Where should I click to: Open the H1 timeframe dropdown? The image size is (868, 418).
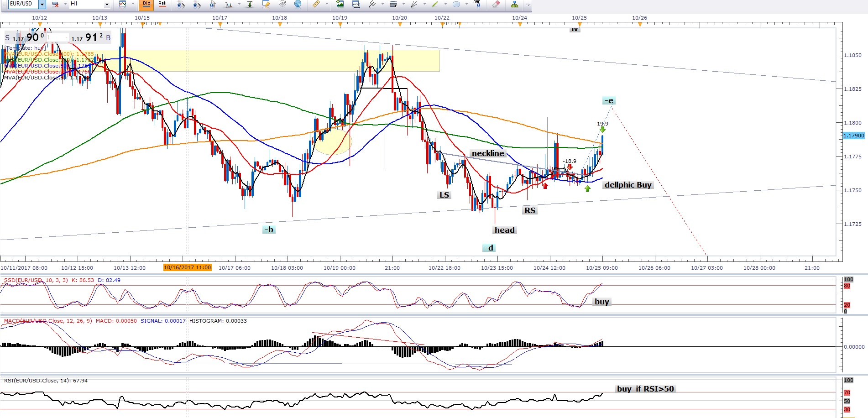click(x=107, y=4)
